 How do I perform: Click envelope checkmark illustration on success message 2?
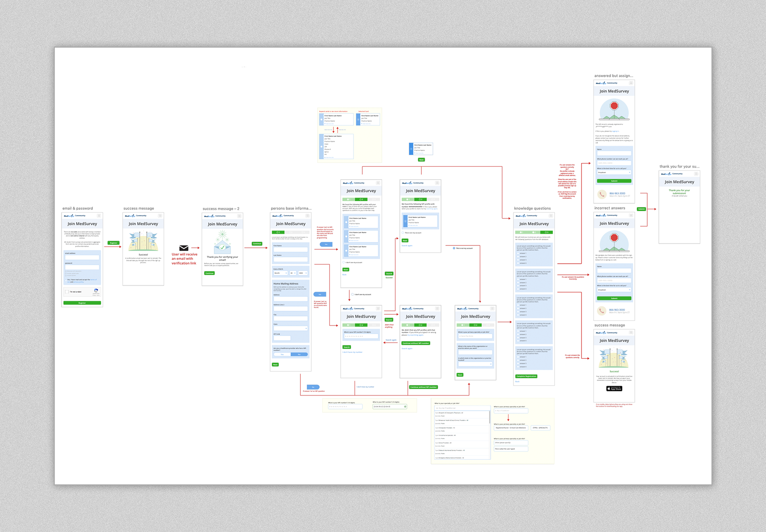click(222, 247)
